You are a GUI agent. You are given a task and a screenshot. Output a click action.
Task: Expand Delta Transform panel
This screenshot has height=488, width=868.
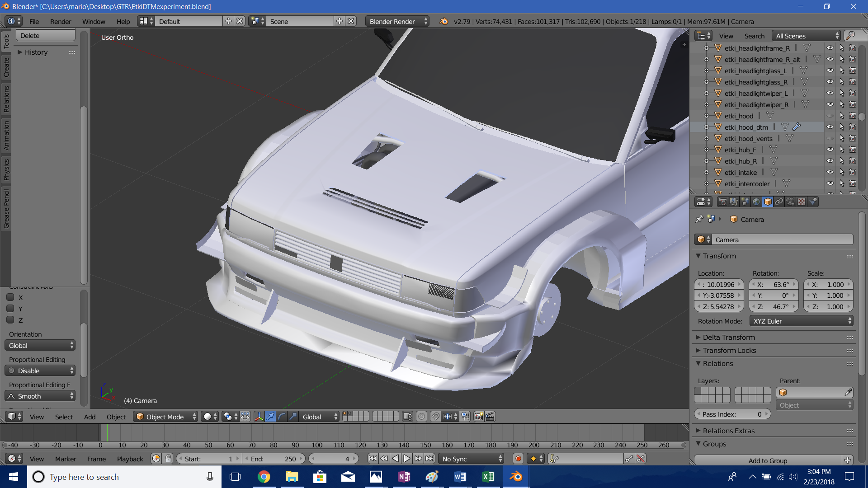pyautogui.click(x=729, y=337)
